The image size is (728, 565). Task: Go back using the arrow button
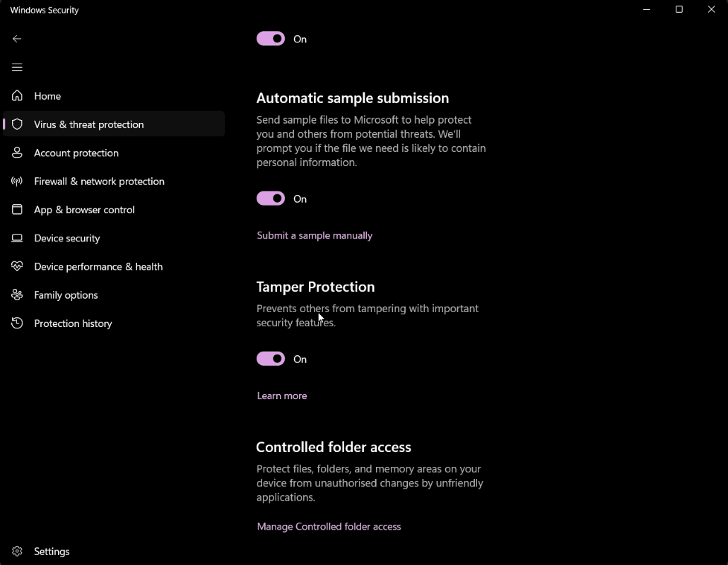tap(17, 39)
